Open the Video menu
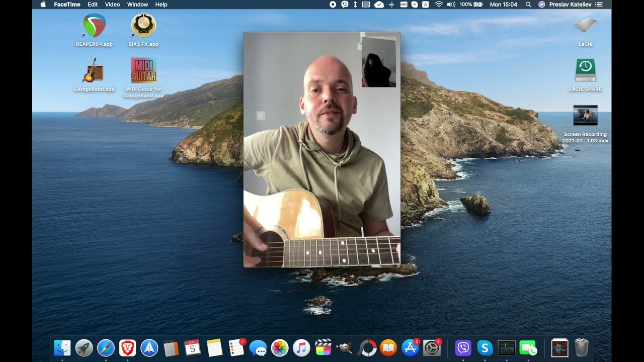The width and height of the screenshot is (644, 362). click(x=112, y=5)
